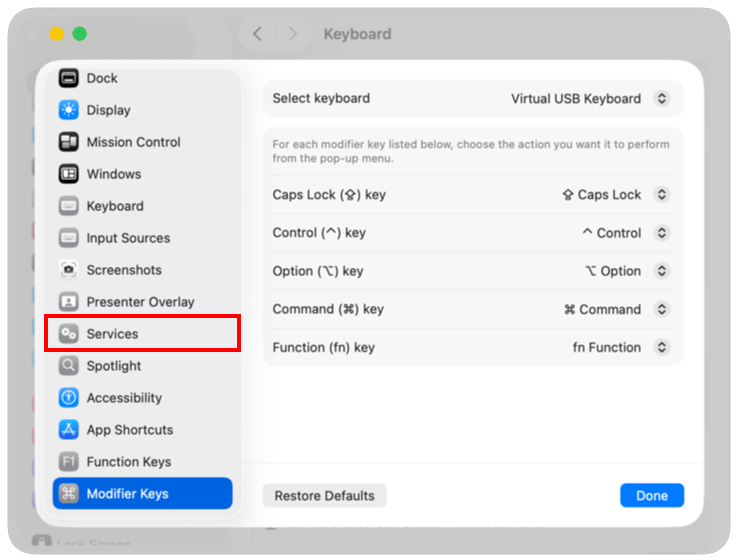Screen dimensions: 736x560
Task: Open the Accessibility icon in sidebar
Action: [68, 398]
